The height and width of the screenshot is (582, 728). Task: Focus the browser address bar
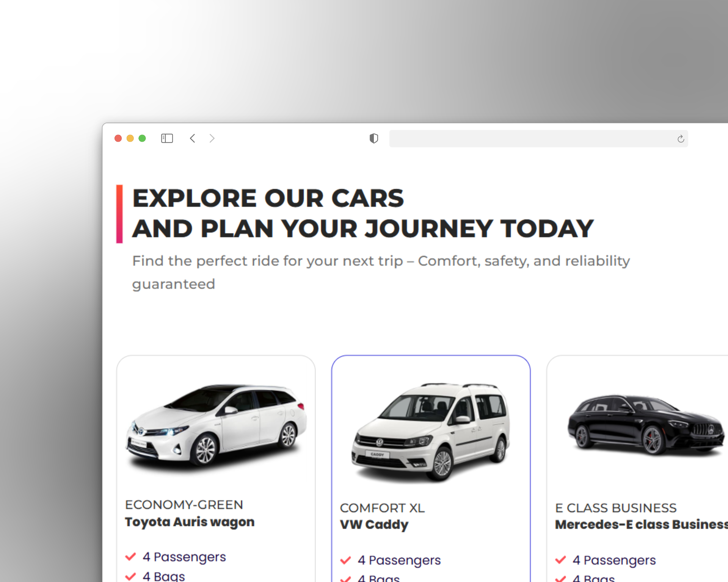pyautogui.click(x=531, y=139)
